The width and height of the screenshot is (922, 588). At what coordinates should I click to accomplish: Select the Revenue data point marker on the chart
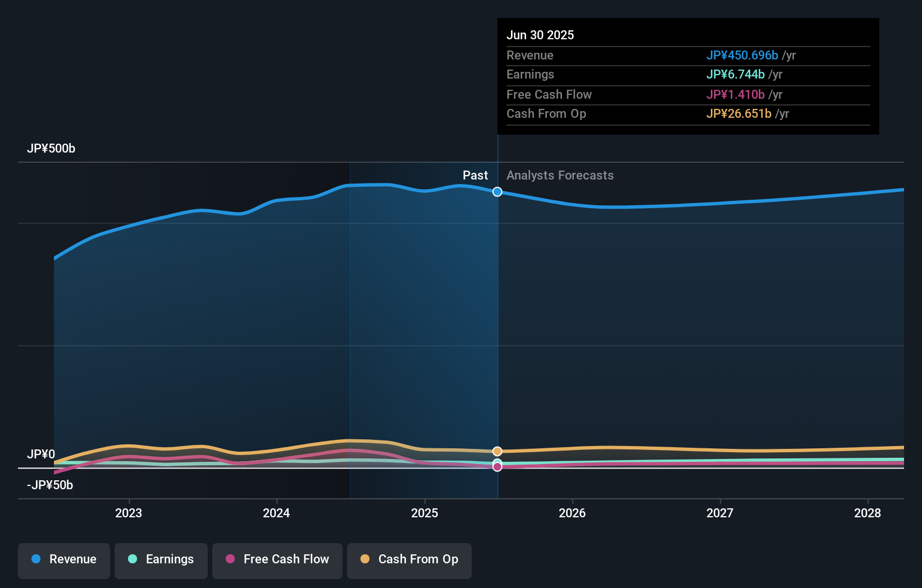(497, 191)
